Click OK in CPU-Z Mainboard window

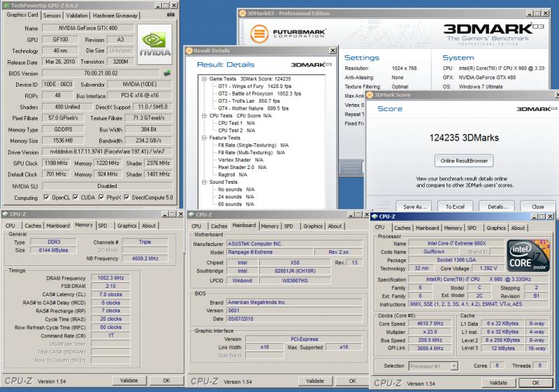click(352, 381)
